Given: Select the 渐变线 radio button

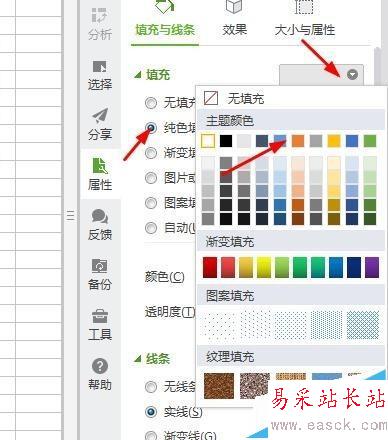Looking at the screenshot, I should point(151,435).
